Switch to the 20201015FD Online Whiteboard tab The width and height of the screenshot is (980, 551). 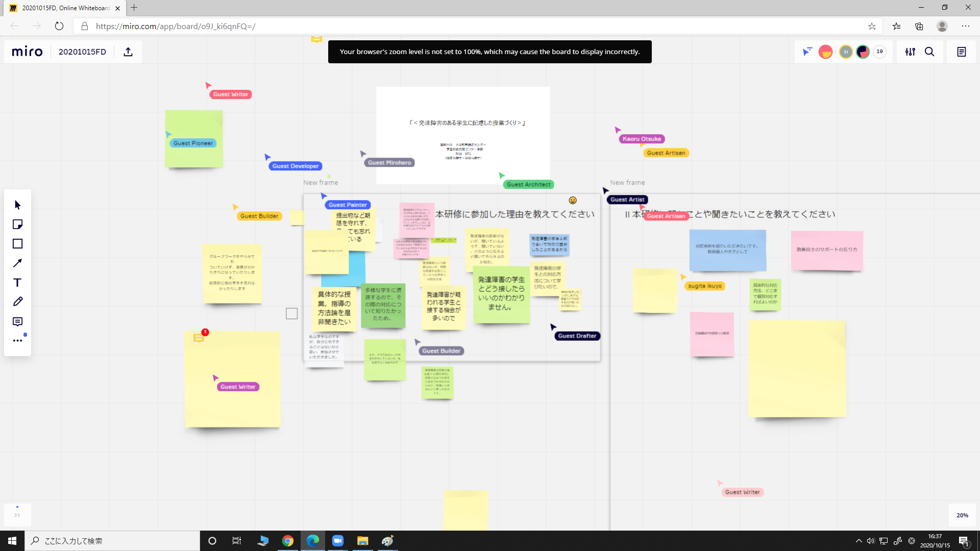[65, 8]
